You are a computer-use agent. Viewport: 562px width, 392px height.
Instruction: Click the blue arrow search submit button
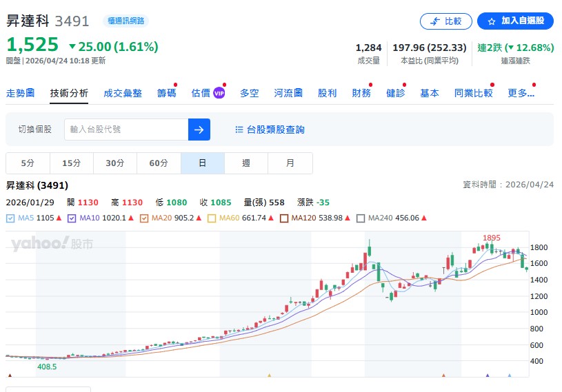click(x=199, y=130)
